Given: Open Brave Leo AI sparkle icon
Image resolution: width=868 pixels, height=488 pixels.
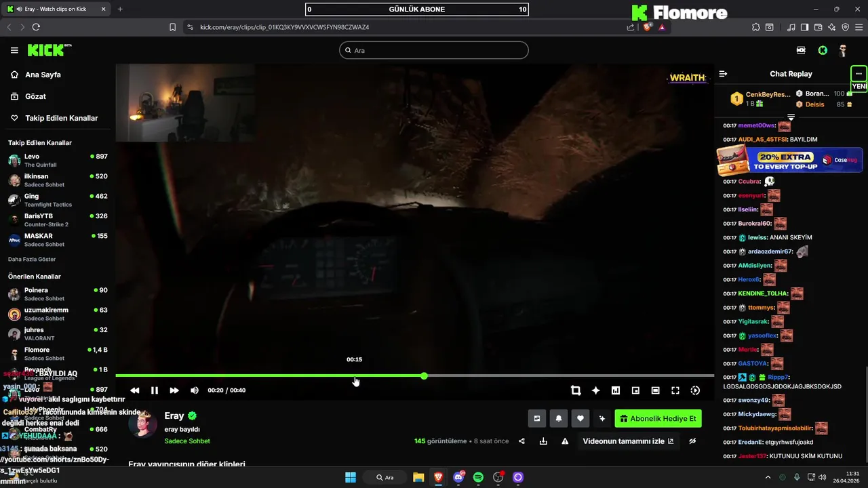Looking at the screenshot, I should pos(832,27).
